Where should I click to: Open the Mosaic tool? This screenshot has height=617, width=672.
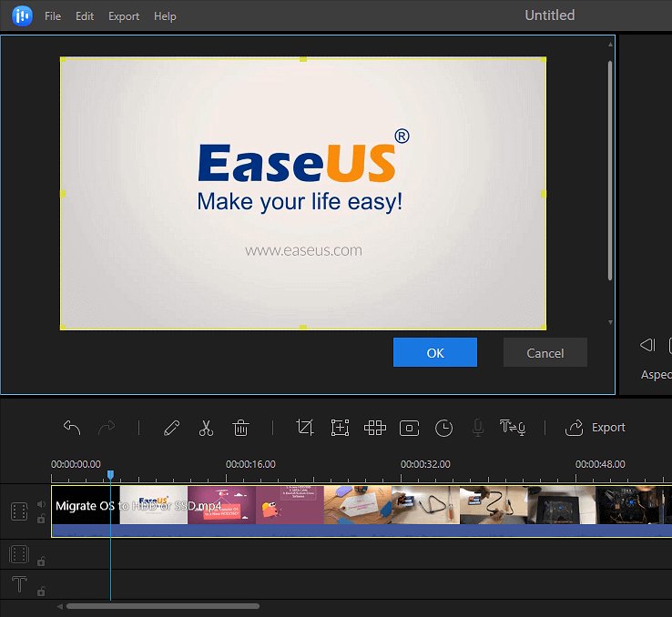(x=374, y=427)
